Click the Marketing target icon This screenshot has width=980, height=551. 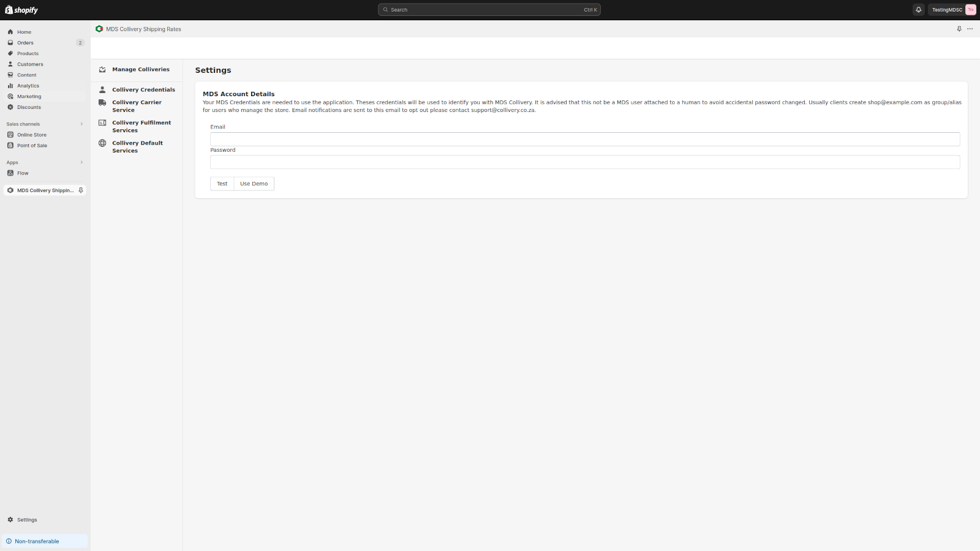pos(10,96)
